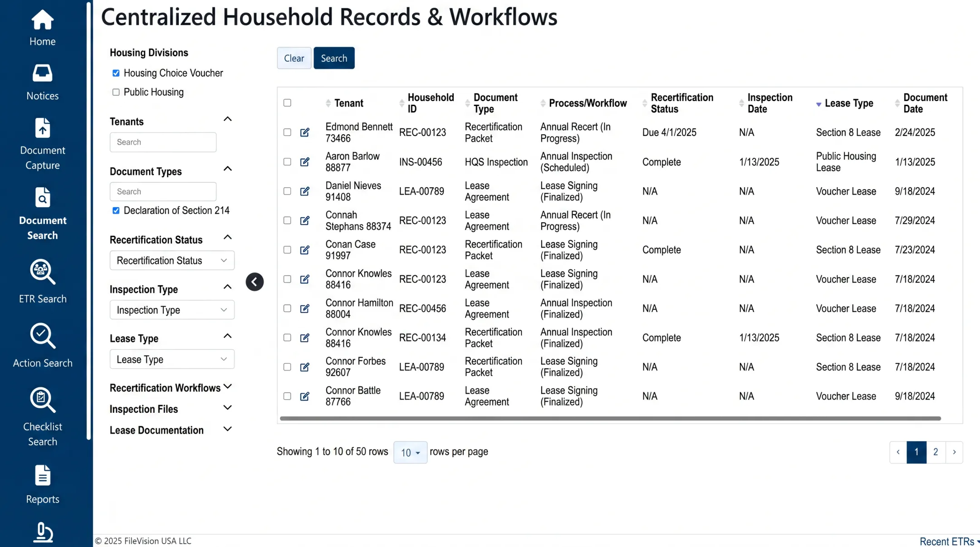Uncheck the Housing Choice Voucher checkbox
The image size is (980, 547).
(x=116, y=73)
